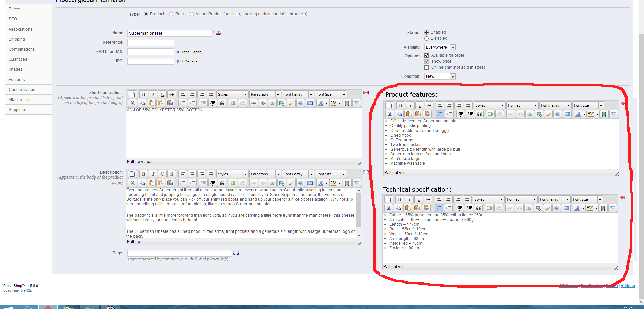Edit HTML source in Short description editor
The image size is (644, 309).
pos(310,103)
